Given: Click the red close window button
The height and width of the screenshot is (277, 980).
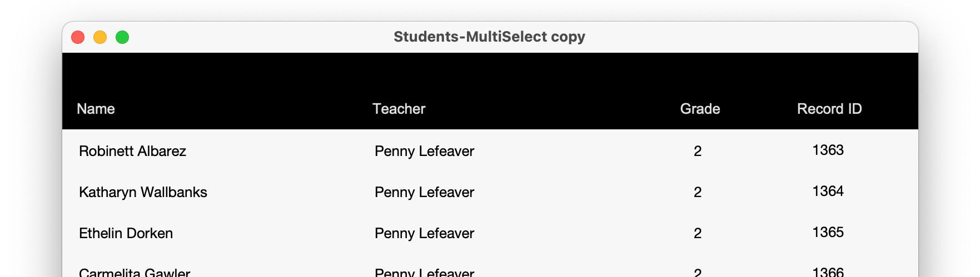Looking at the screenshot, I should pos(78,37).
